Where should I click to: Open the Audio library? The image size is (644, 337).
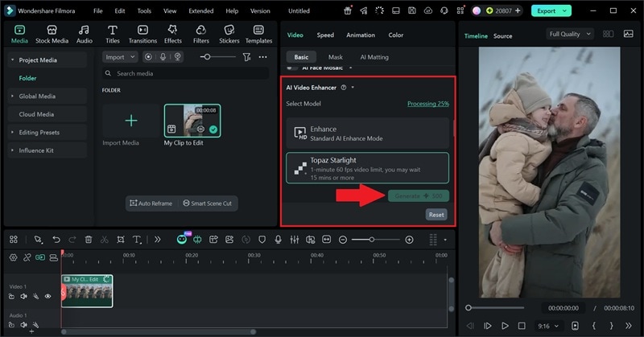(85, 34)
